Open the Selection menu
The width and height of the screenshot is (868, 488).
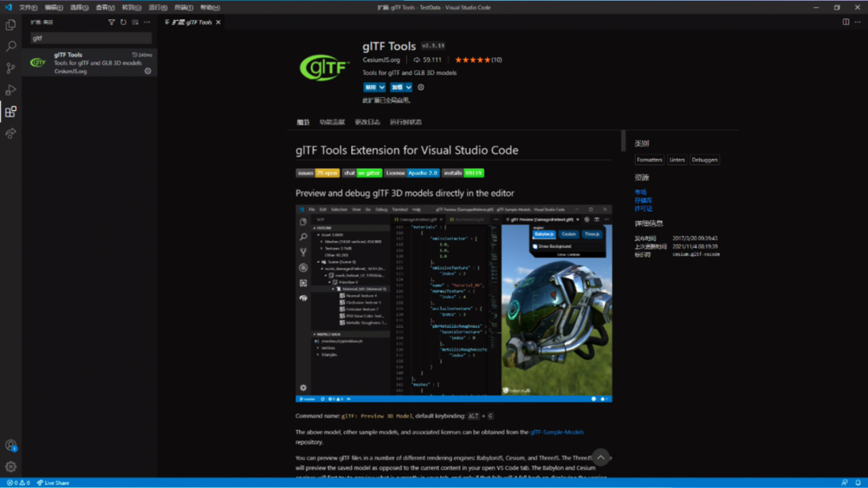click(x=80, y=7)
